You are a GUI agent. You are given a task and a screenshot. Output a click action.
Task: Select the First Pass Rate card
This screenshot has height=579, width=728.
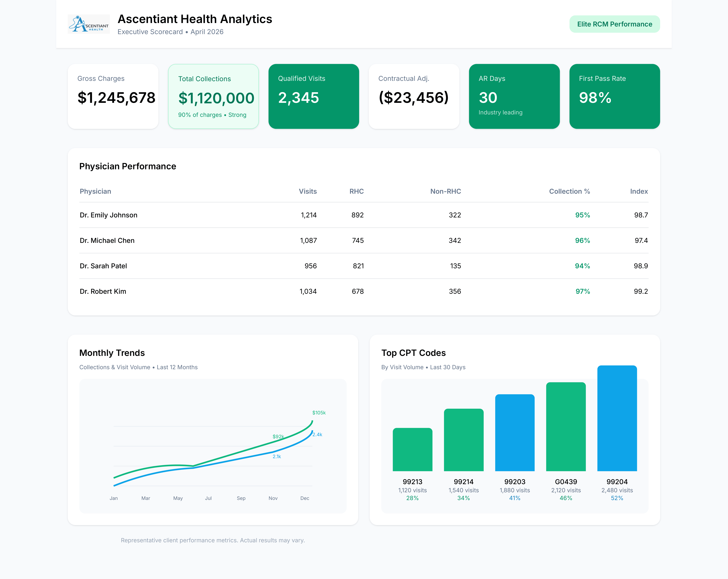click(x=615, y=97)
